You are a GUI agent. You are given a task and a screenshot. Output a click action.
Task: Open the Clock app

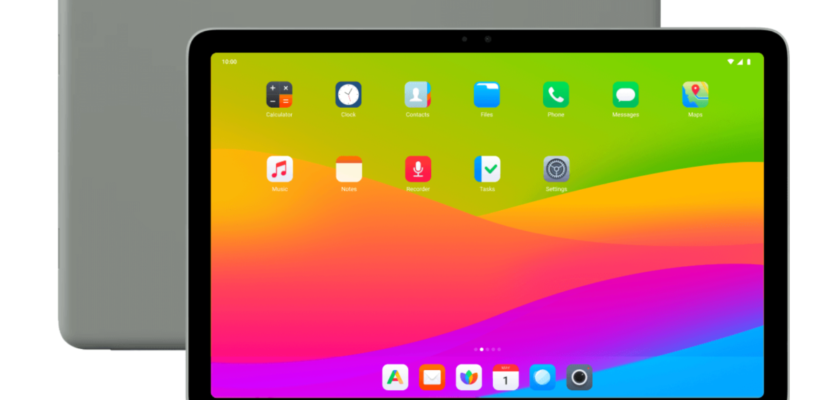pyautogui.click(x=348, y=95)
